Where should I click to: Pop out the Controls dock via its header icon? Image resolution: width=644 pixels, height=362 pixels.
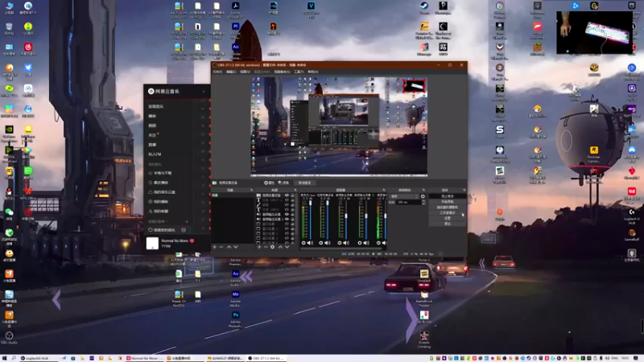click(464, 190)
